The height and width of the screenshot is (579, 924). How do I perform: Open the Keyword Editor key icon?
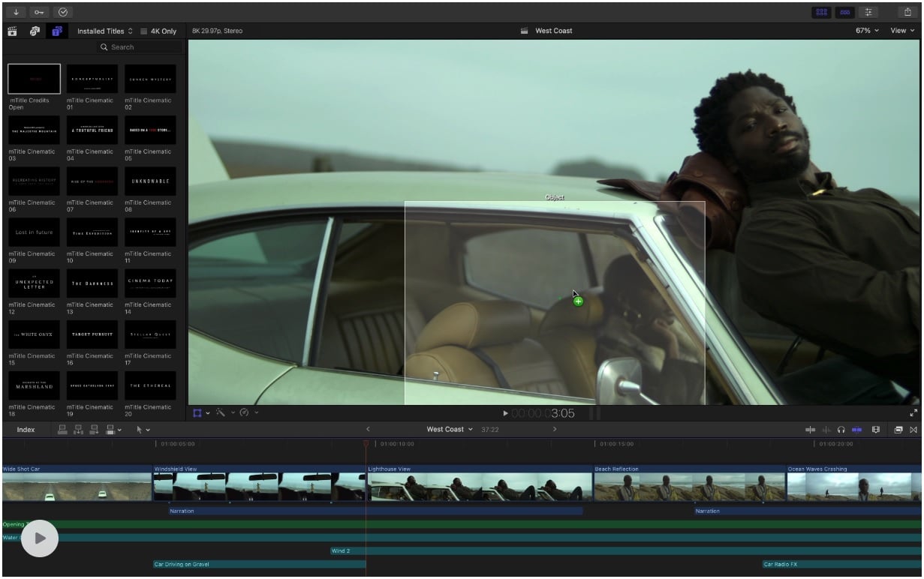tap(39, 12)
